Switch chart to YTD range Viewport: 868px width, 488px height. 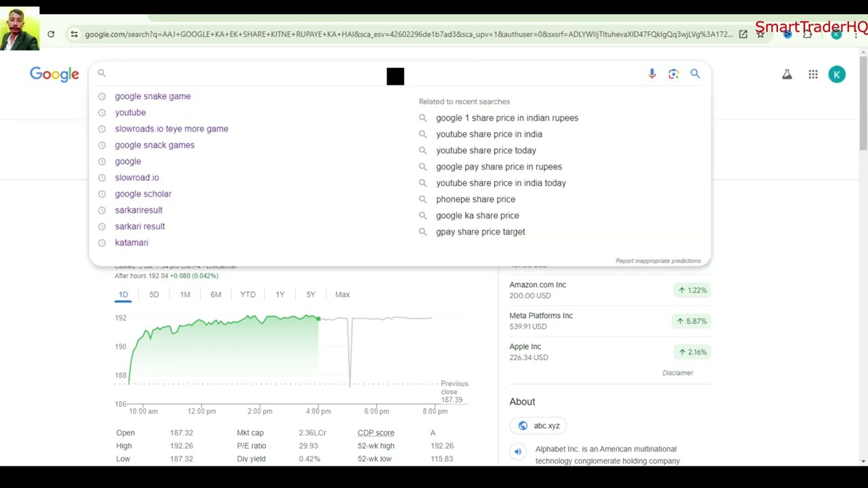(x=248, y=295)
